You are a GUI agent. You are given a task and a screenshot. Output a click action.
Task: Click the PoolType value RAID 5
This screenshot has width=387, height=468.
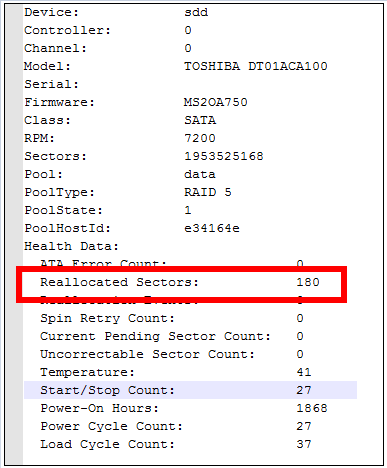pyautogui.click(x=208, y=192)
